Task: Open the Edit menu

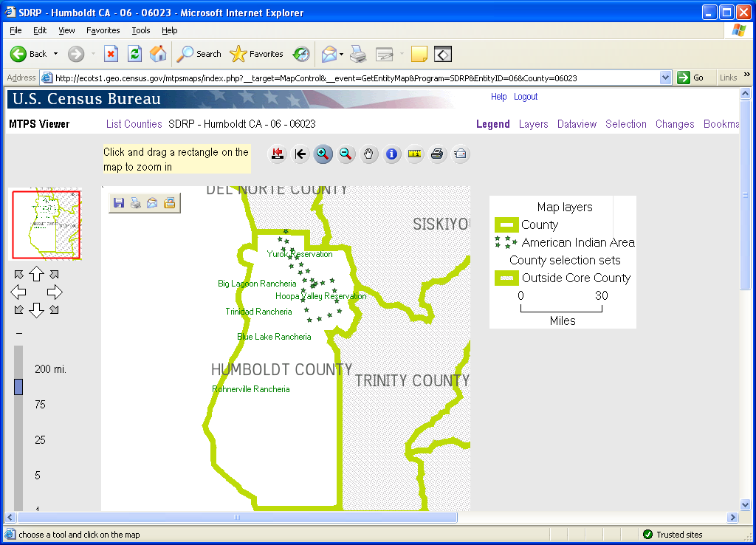Action: pos(40,30)
